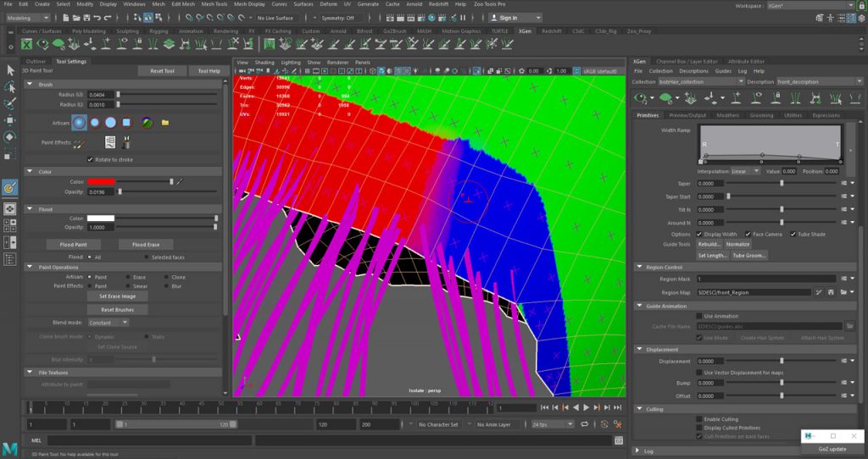Pick the square Artisan brush profile

point(126,122)
